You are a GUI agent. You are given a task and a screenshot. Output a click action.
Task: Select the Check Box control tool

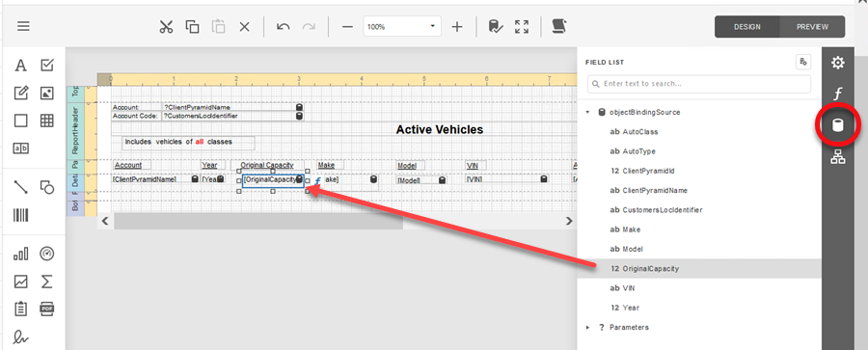47,66
